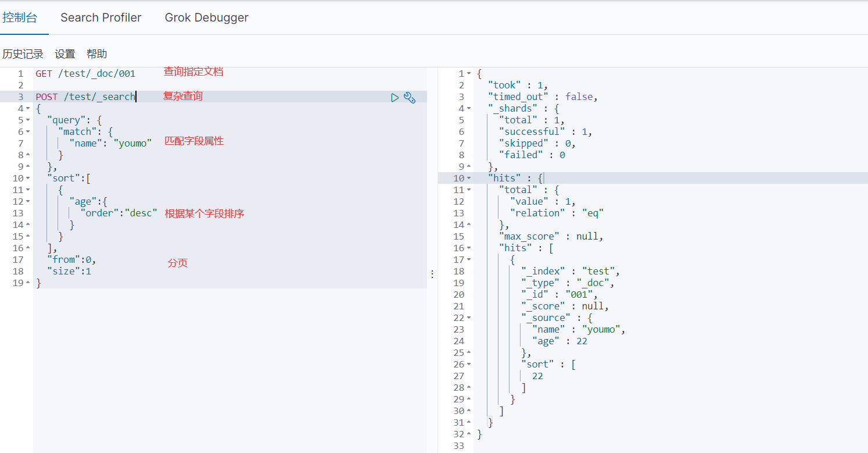868x453 pixels.
Task: Click the "size":1 line in editor
Action: (x=69, y=272)
